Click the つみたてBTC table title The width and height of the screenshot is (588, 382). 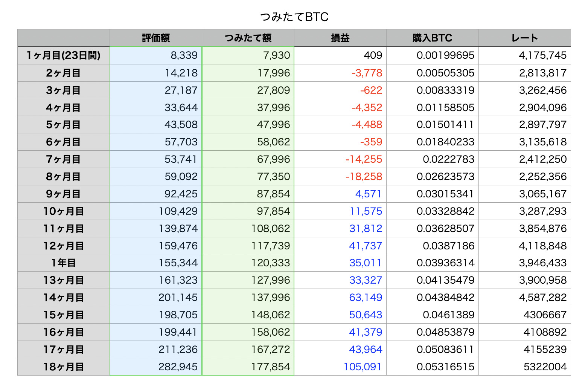point(294,17)
